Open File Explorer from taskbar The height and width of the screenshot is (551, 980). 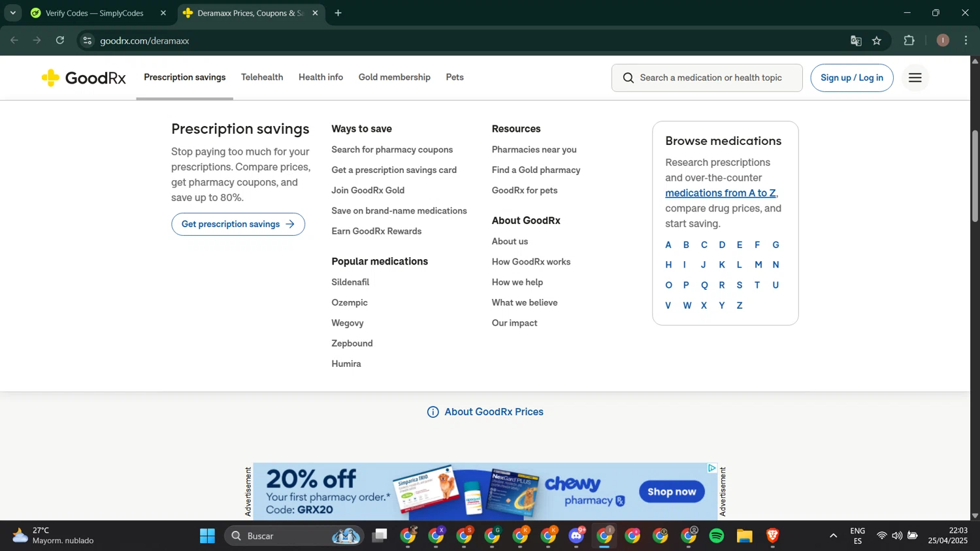click(x=745, y=536)
